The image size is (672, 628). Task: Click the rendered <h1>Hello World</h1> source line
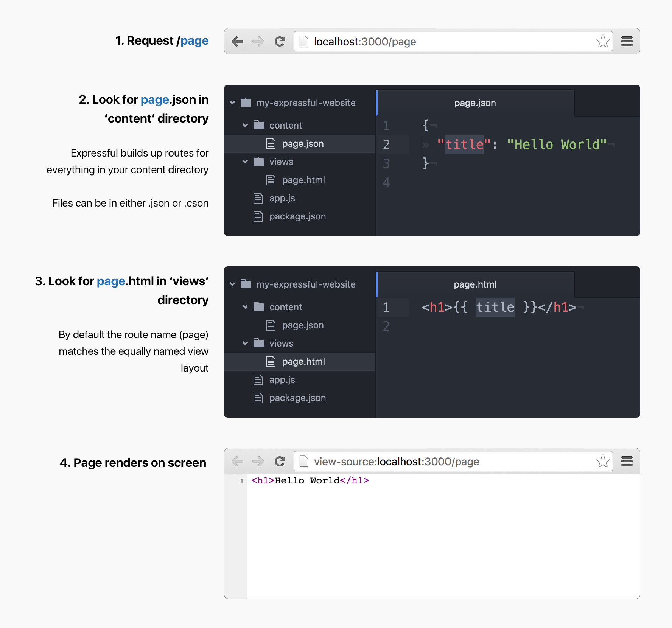point(310,480)
